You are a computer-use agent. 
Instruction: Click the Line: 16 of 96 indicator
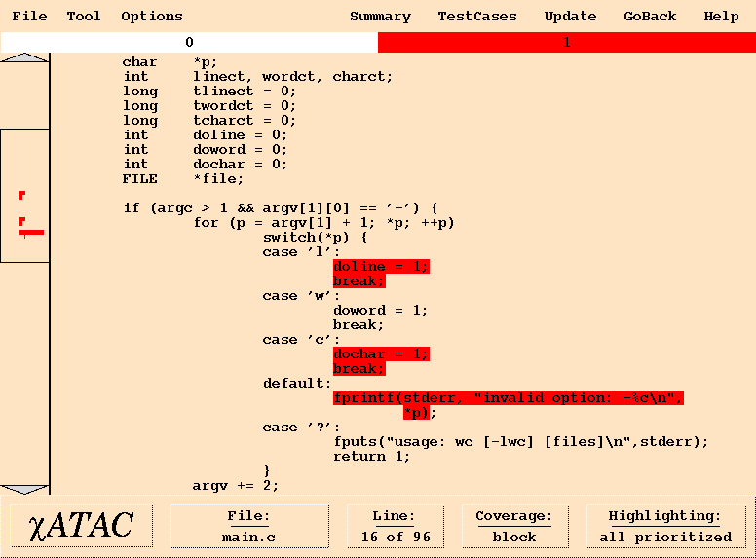click(x=395, y=526)
